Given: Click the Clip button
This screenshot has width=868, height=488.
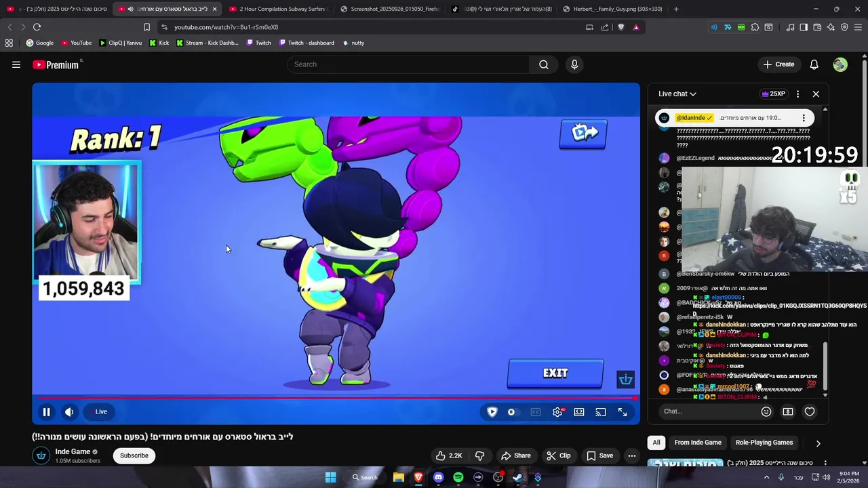Looking at the screenshot, I should [x=559, y=455].
